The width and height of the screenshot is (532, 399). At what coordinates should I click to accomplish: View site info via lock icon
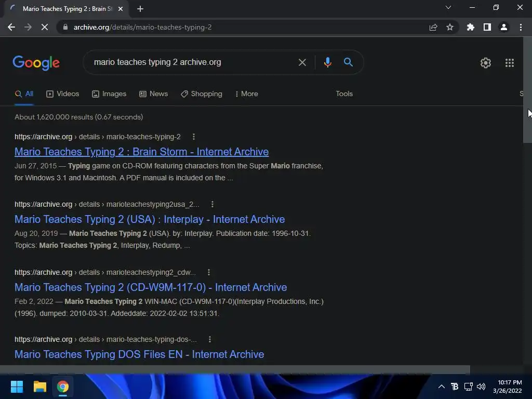click(x=65, y=27)
